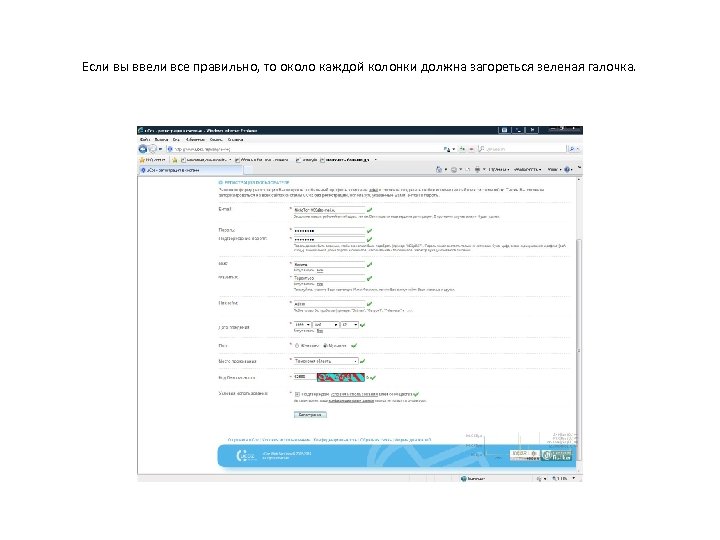Select the female gender radio button

tap(297, 345)
